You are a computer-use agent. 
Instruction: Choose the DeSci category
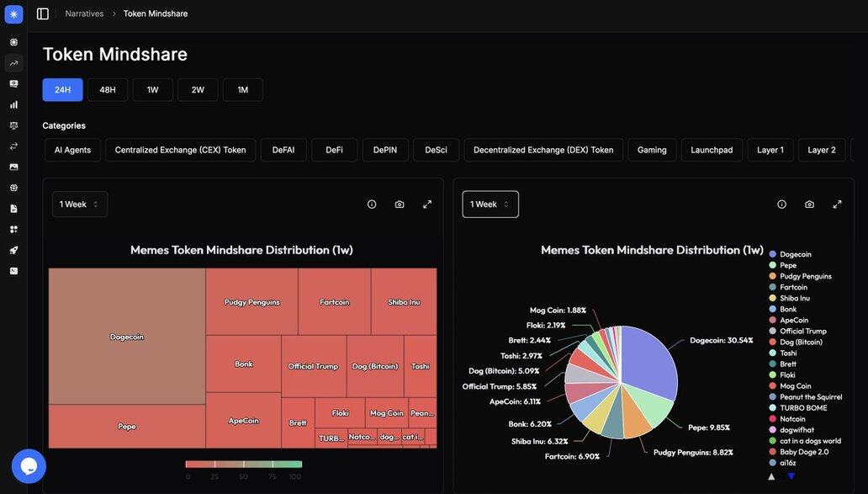click(437, 150)
